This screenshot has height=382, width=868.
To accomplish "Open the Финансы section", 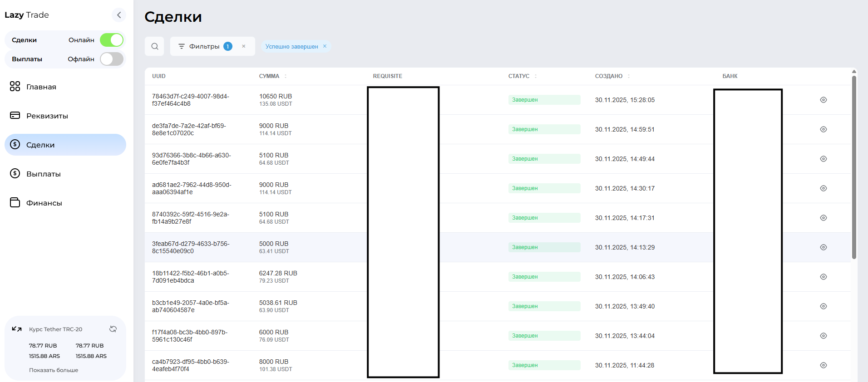I will tap(44, 203).
